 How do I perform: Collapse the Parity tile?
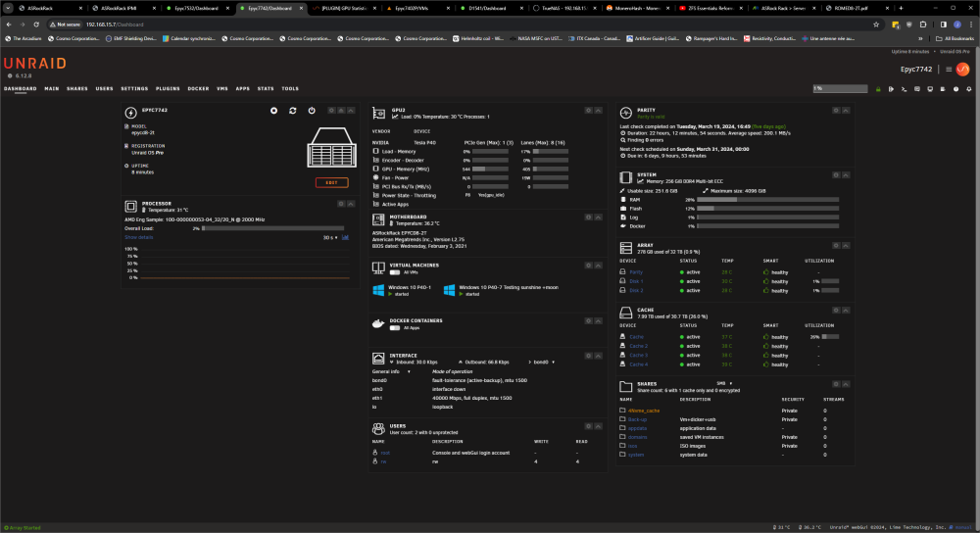pyautogui.click(x=846, y=111)
